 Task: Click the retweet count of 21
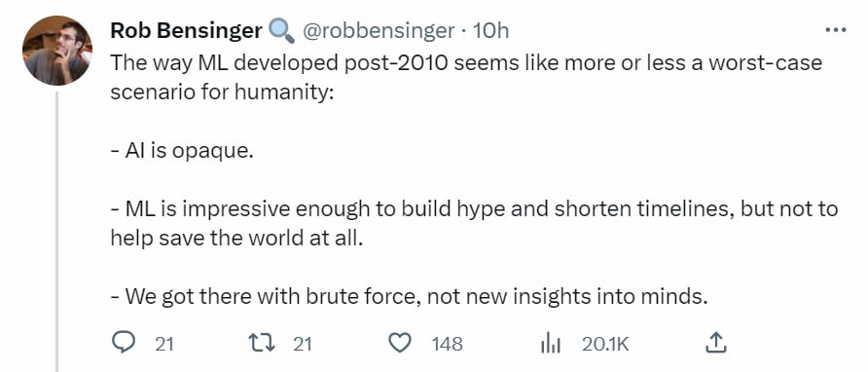coord(303,345)
